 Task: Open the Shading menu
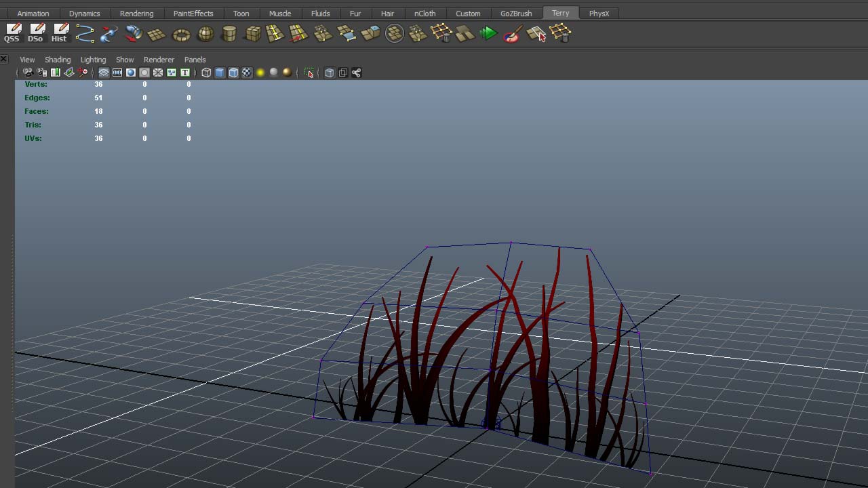tap(57, 60)
